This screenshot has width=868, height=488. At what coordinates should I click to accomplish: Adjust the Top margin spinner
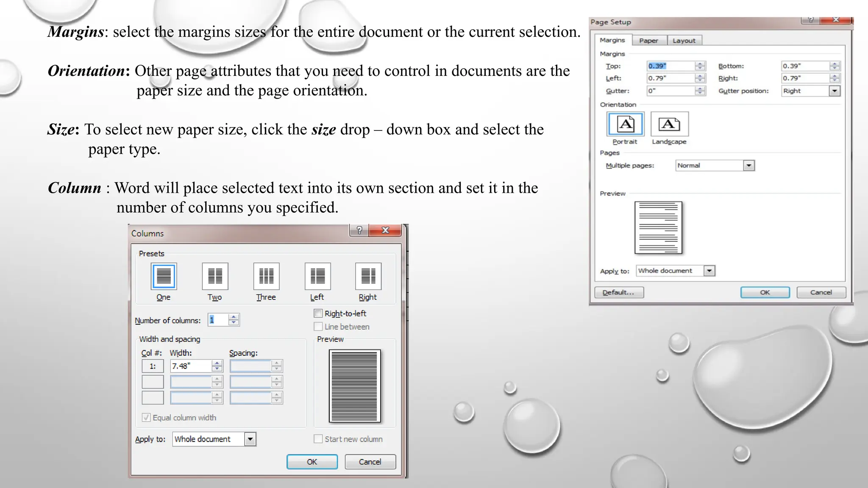click(700, 66)
